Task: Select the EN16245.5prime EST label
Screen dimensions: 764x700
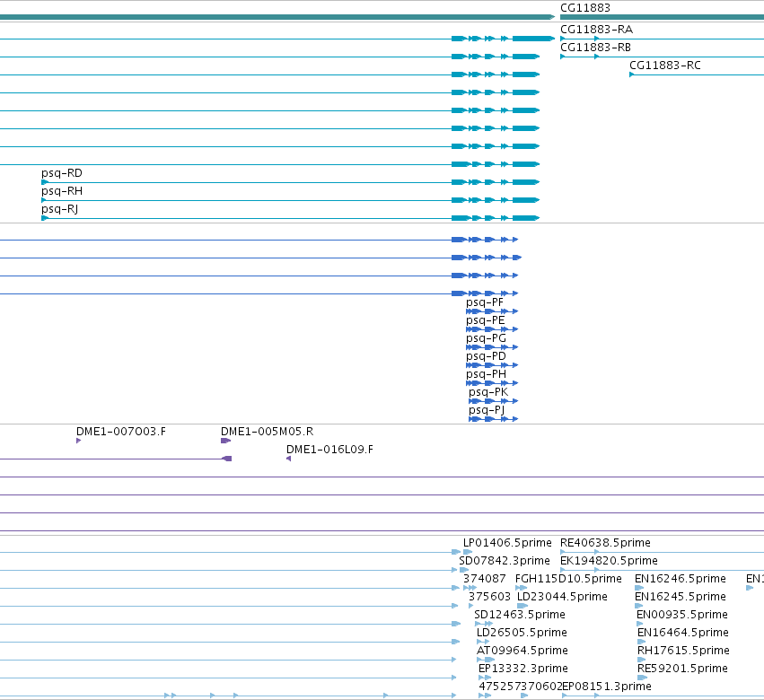Action: (x=681, y=597)
